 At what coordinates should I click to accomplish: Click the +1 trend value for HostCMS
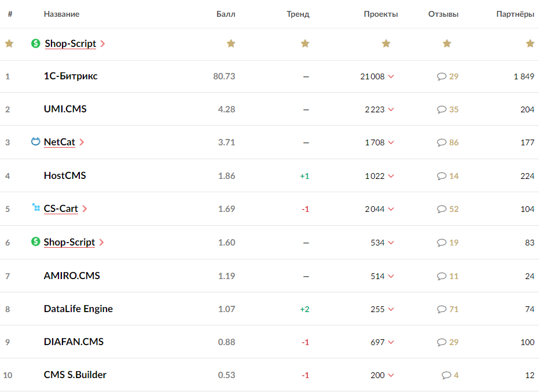pyautogui.click(x=305, y=176)
